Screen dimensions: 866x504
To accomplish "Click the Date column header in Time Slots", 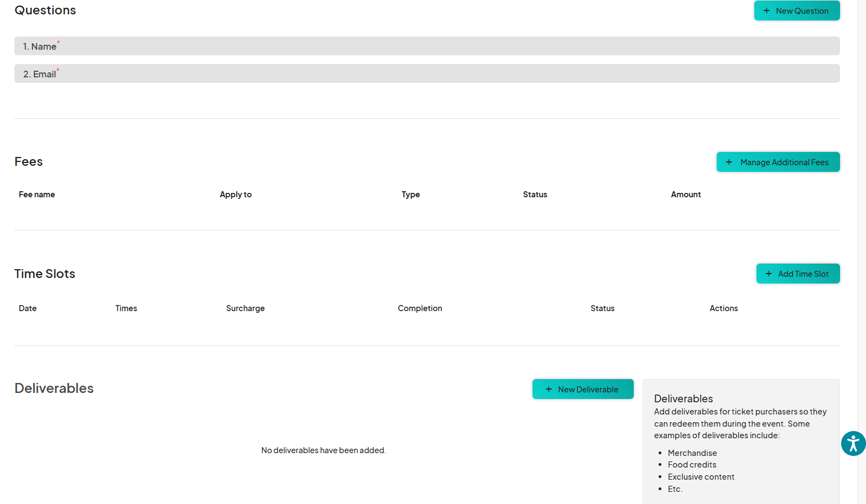I will click(x=28, y=308).
